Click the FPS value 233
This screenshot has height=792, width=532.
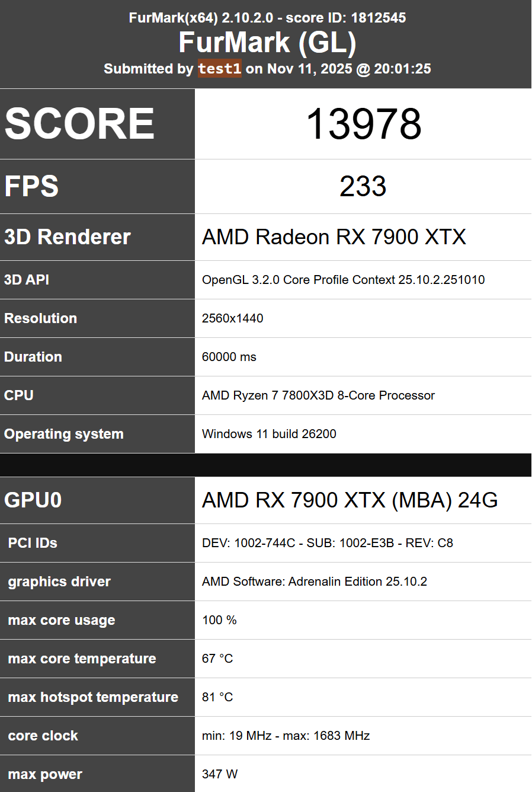click(x=363, y=186)
